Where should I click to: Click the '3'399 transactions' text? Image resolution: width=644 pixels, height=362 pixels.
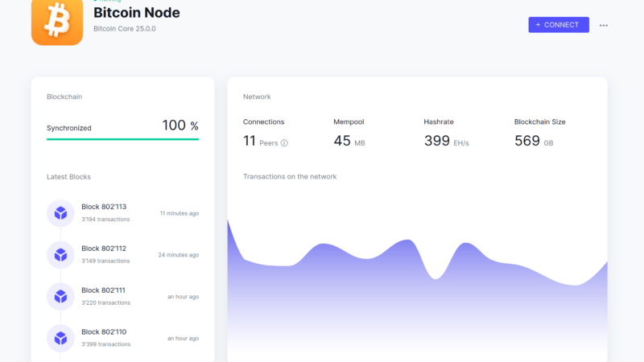106,344
